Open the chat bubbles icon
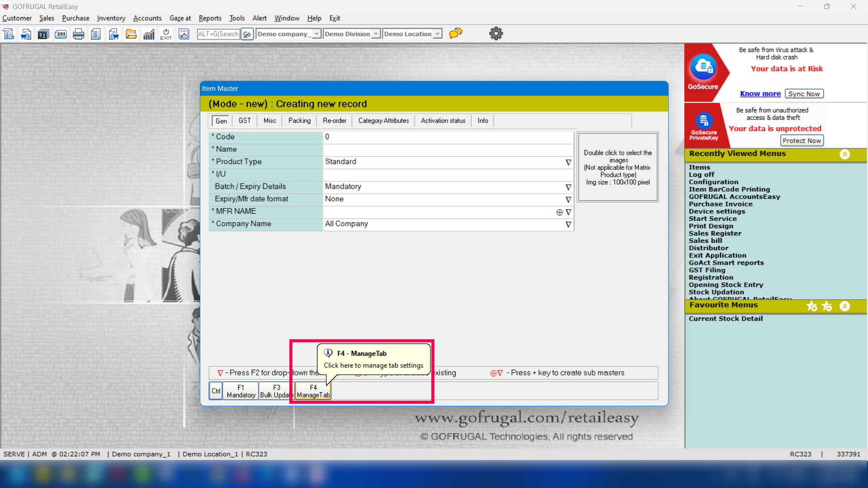Image resolution: width=868 pixels, height=488 pixels. (x=455, y=33)
